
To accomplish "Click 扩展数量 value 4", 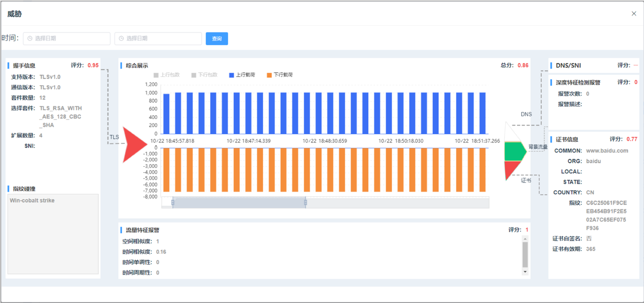I will point(41,136).
